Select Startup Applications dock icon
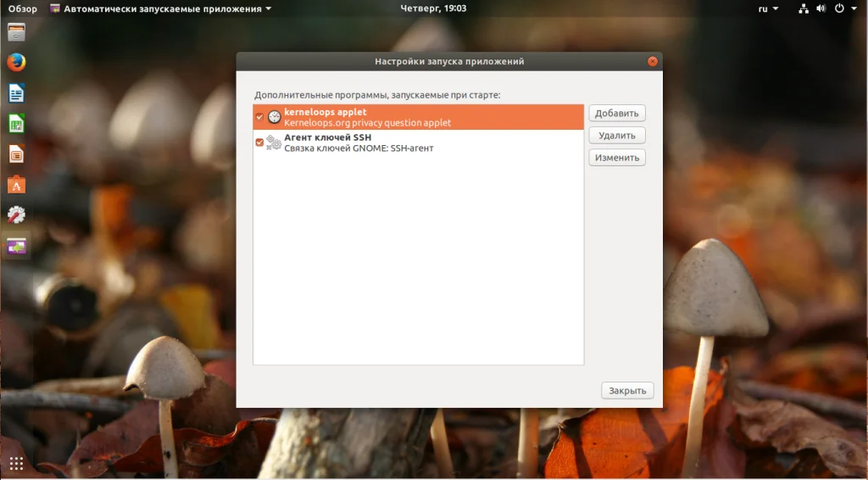Screen dimensions: 868x480 [x=16, y=246]
